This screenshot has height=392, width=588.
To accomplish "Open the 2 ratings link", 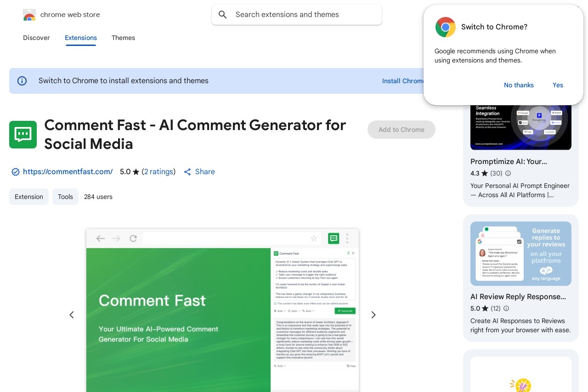I will click(x=158, y=172).
